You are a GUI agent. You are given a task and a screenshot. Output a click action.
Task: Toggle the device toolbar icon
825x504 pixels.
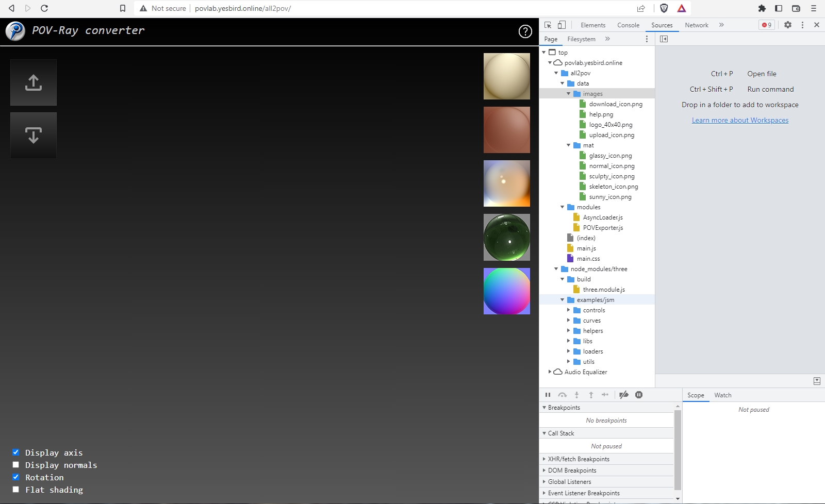562,25
